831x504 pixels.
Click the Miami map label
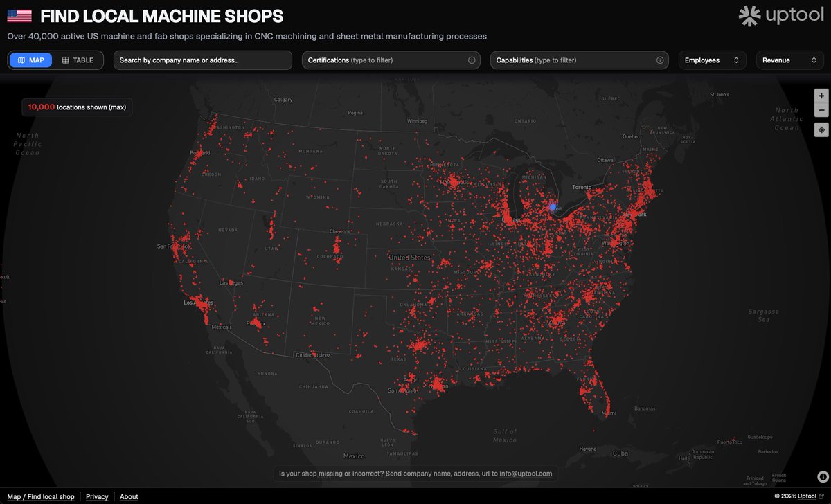(x=608, y=413)
